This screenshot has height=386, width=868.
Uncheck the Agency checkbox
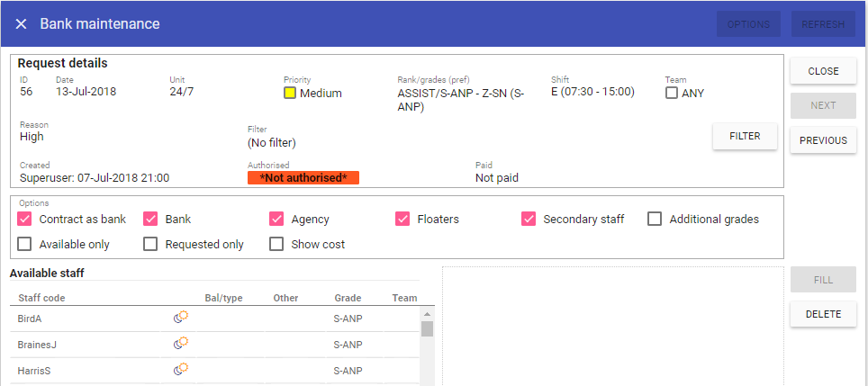coord(276,219)
